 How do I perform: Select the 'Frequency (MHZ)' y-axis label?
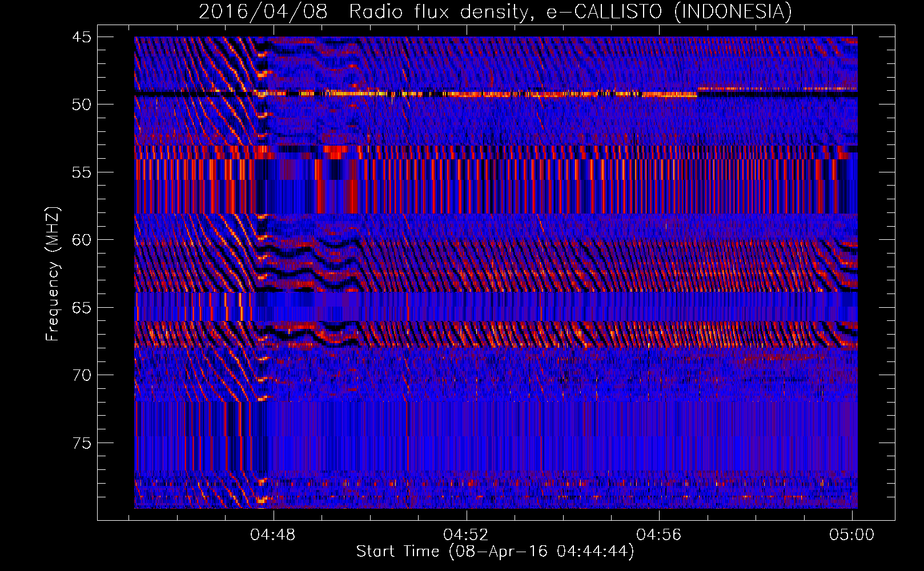pos(53,274)
